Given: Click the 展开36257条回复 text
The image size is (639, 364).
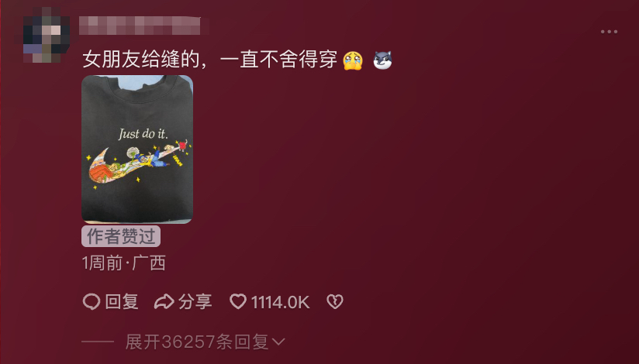Looking at the screenshot, I should pos(197,342).
